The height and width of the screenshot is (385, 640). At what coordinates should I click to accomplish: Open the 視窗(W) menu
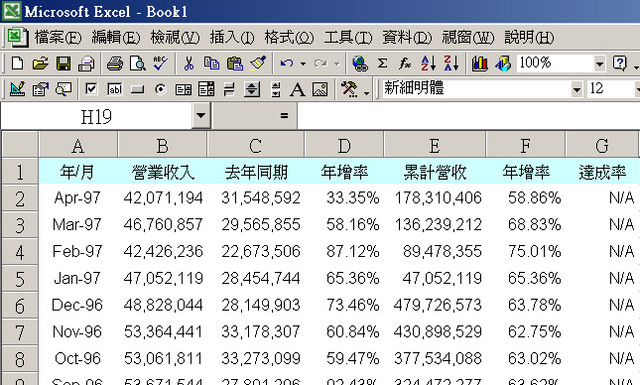tap(468, 38)
